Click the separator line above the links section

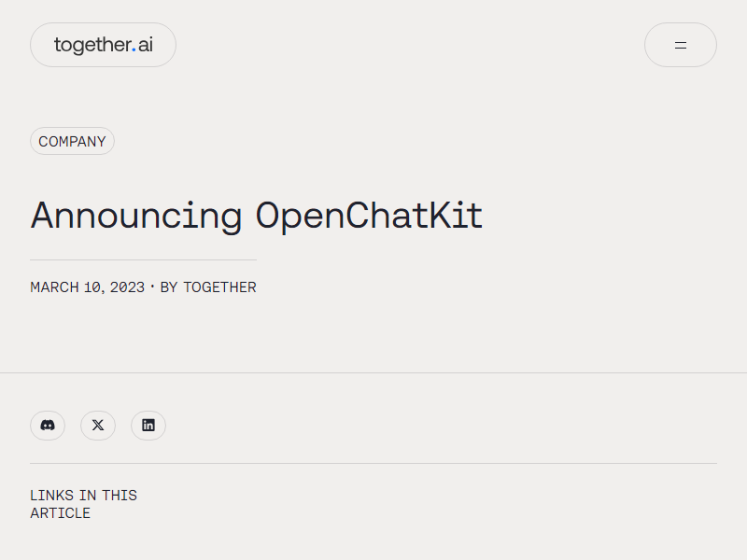(x=373, y=463)
